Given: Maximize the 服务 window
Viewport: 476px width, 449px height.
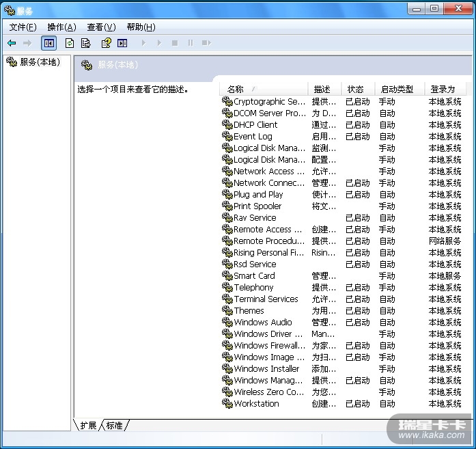Looking at the screenshot, I should coord(434,9).
